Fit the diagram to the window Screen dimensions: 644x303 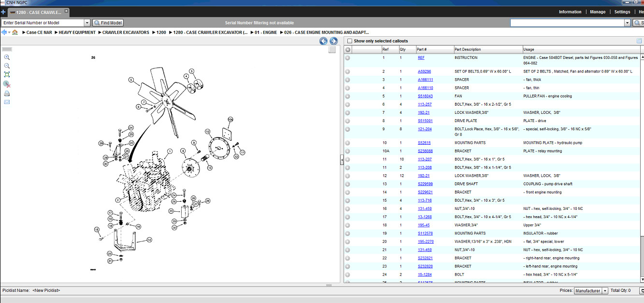7,74
